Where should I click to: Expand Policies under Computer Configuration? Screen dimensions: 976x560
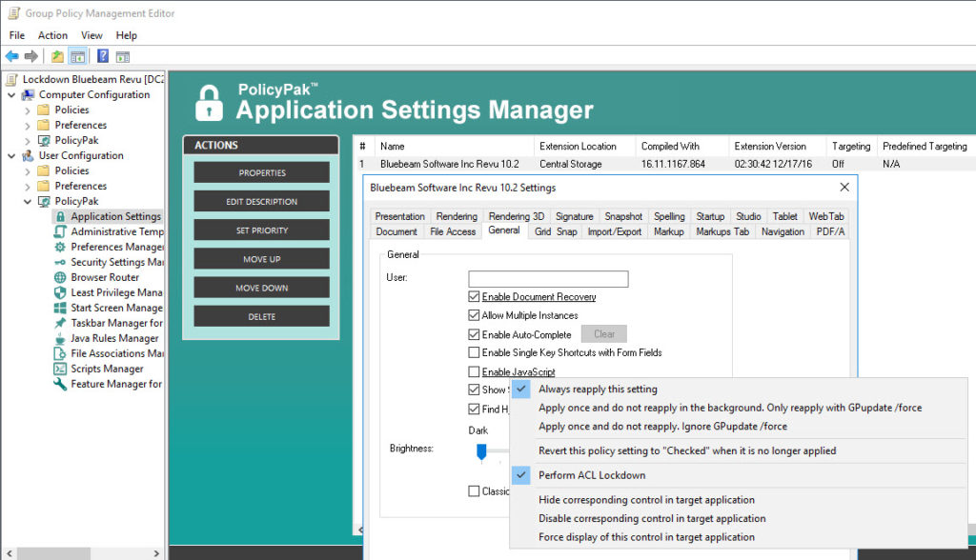coord(28,110)
